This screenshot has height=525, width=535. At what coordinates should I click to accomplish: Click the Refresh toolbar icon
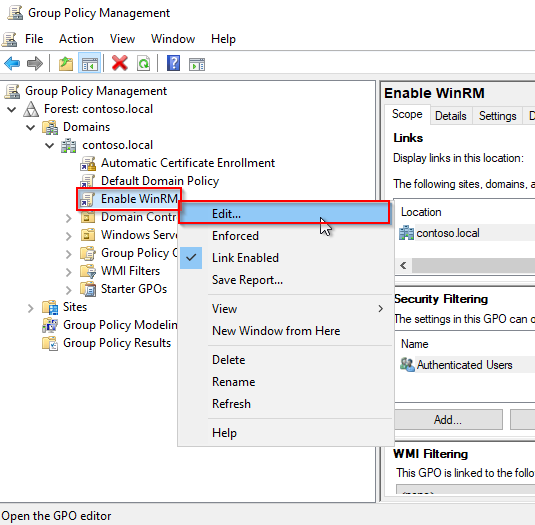click(144, 64)
